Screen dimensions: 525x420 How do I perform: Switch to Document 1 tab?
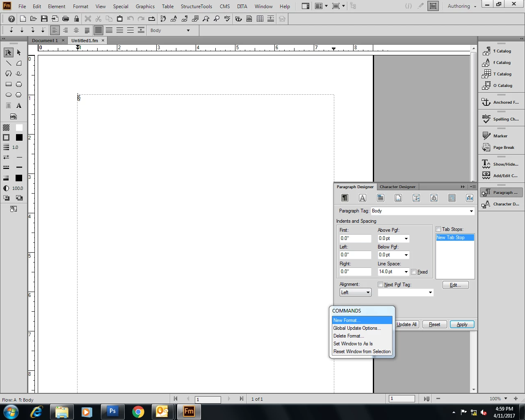tap(45, 41)
